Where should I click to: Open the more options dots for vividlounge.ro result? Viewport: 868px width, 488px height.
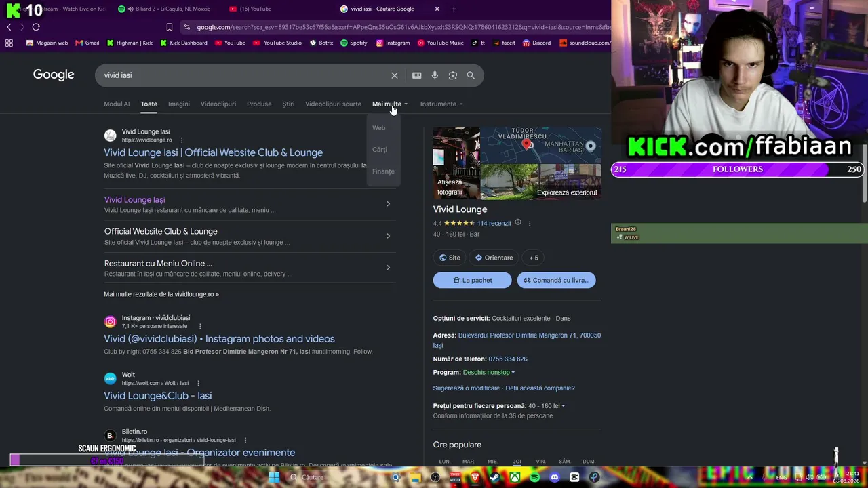pos(181,140)
